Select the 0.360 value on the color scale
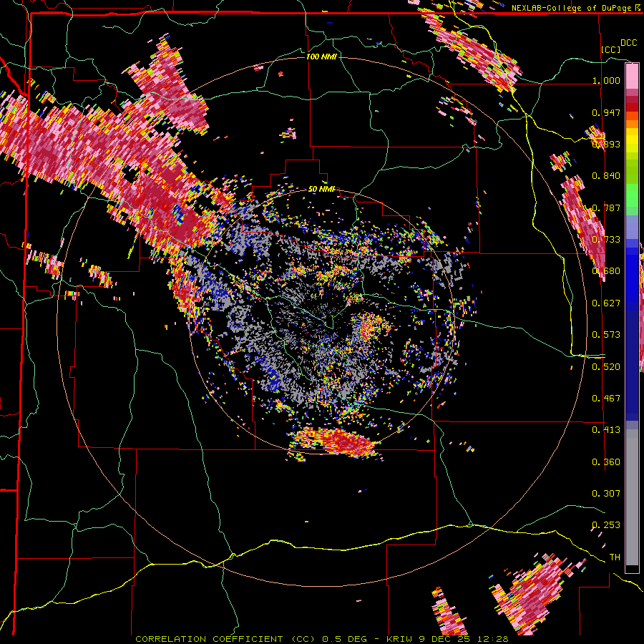Screen dimensions: 644x644 [x=606, y=462]
